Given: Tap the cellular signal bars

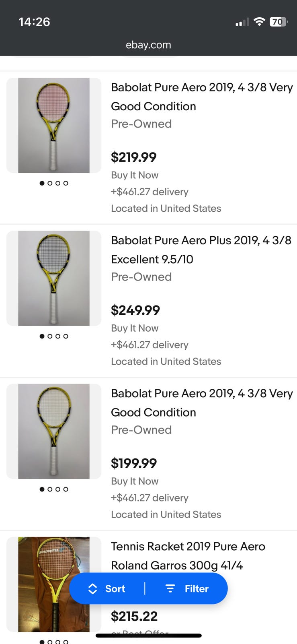Looking at the screenshot, I should 242,23.
